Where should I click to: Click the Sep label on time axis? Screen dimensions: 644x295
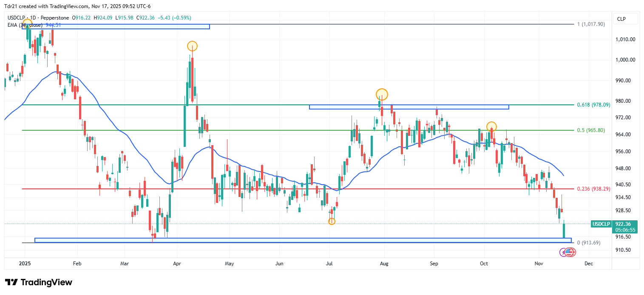click(434, 264)
